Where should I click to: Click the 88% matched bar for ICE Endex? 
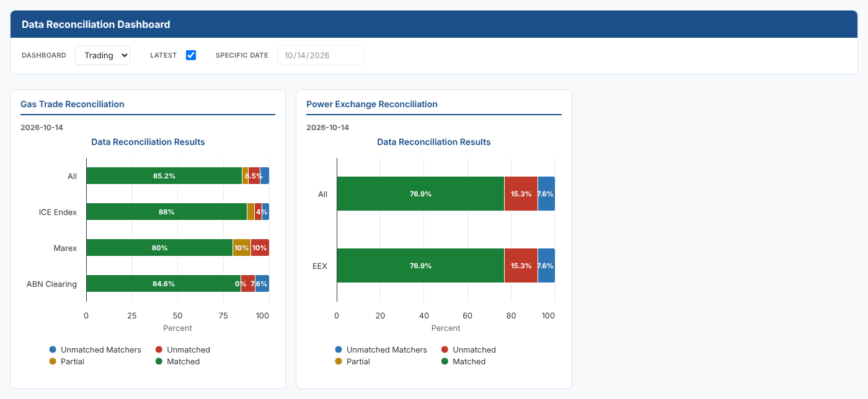click(x=167, y=212)
